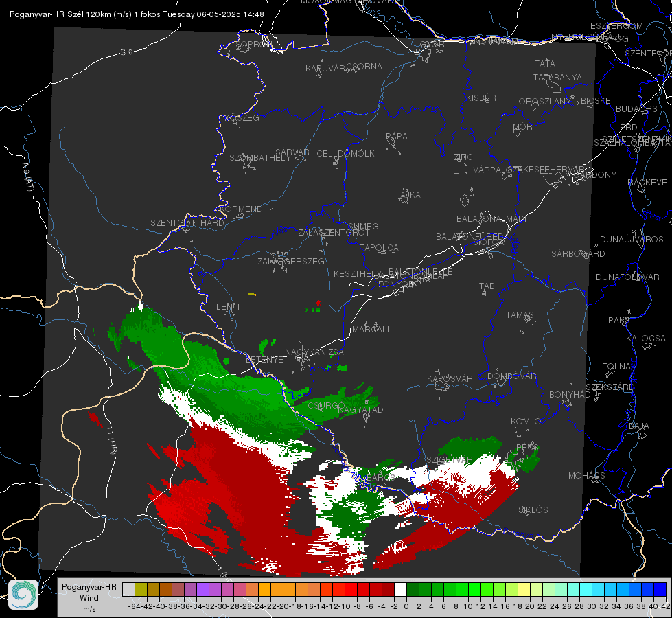Click the '11 (HR)' road label
672x618 pixels.
tap(112, 440)
